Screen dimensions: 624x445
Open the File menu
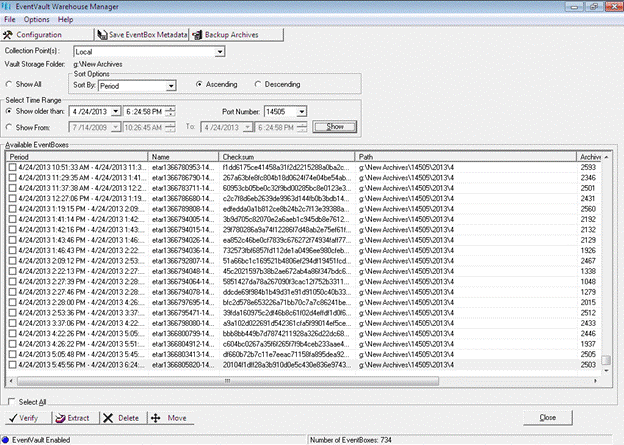(10, 20)
